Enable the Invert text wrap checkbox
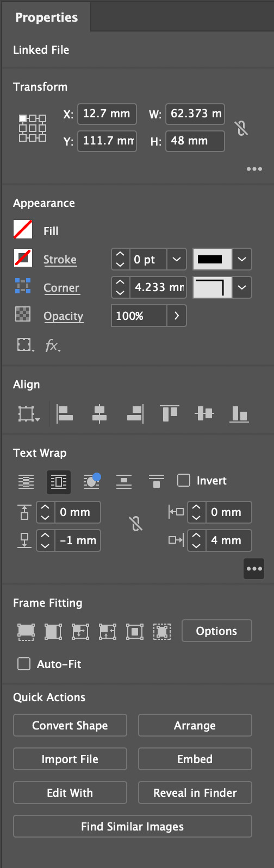 [184, 480]
